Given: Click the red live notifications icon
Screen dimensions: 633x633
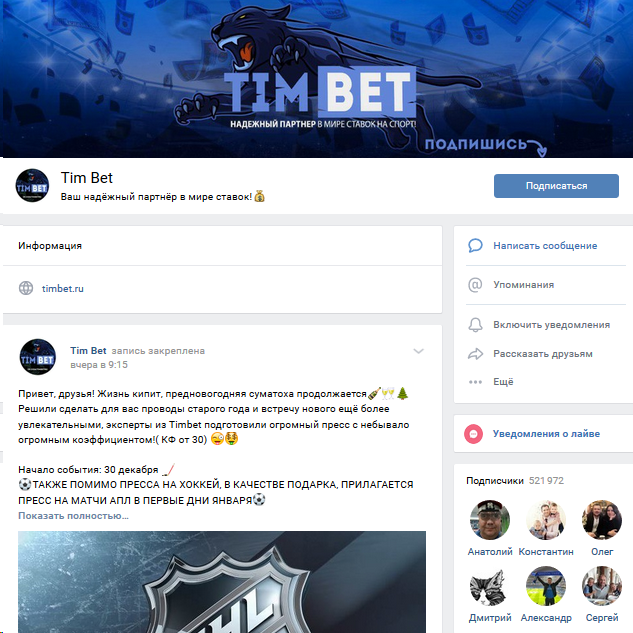Looking at the screenshot, I should [x=474, y=434].
